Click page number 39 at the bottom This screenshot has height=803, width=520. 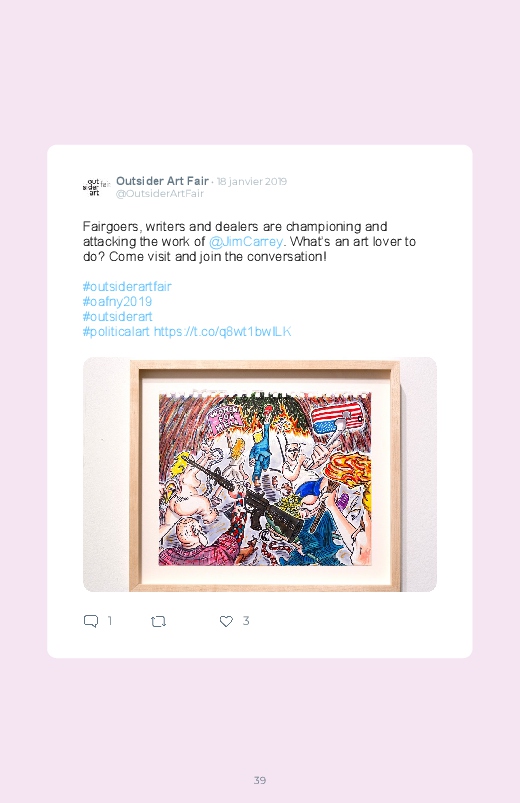click(260, 780)
